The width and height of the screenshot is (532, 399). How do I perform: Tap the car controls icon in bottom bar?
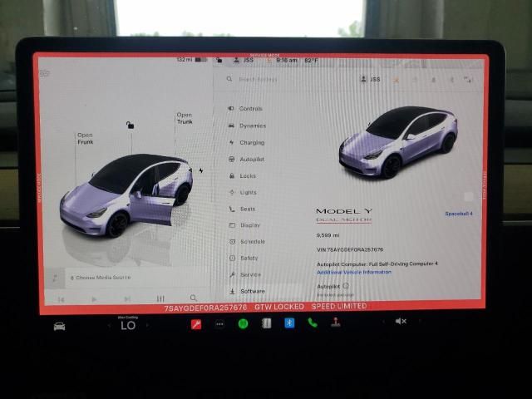pos(60,325)
